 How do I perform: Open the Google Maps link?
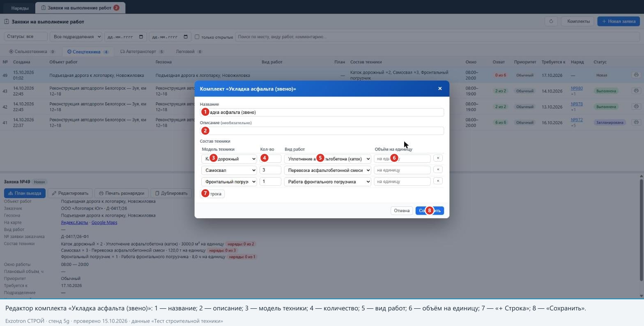coord(104,222)
